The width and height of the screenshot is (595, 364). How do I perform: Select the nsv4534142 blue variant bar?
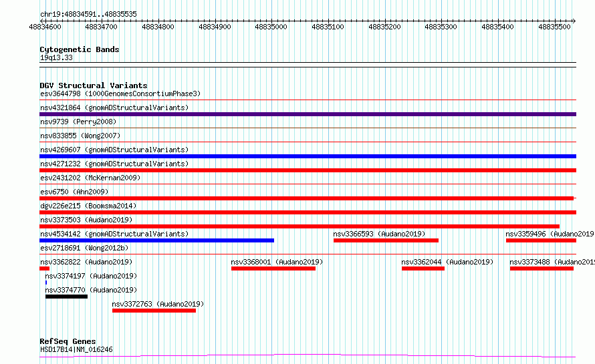[x=156, y=240]
